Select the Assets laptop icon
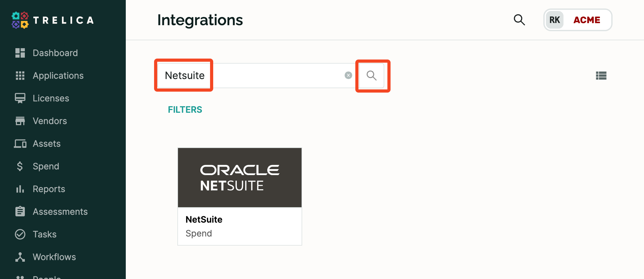Screen dimensions: 644x279 [x=20, y=143]
